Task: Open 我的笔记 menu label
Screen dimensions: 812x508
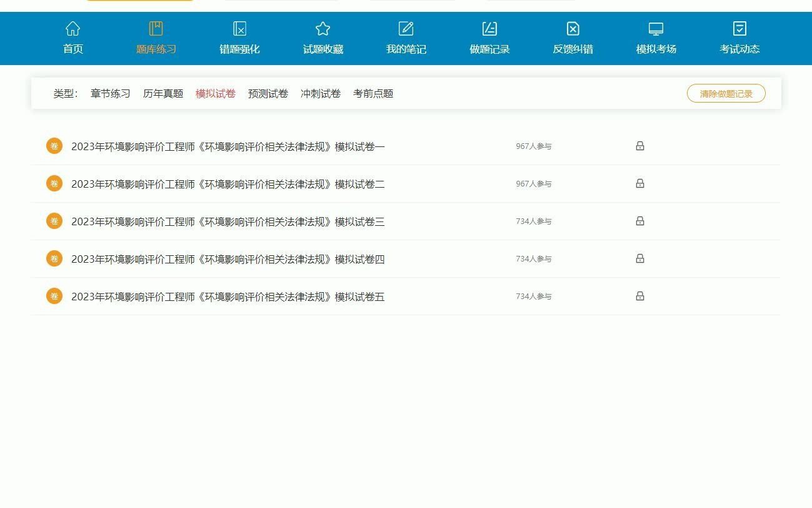Action: point(406,49)
